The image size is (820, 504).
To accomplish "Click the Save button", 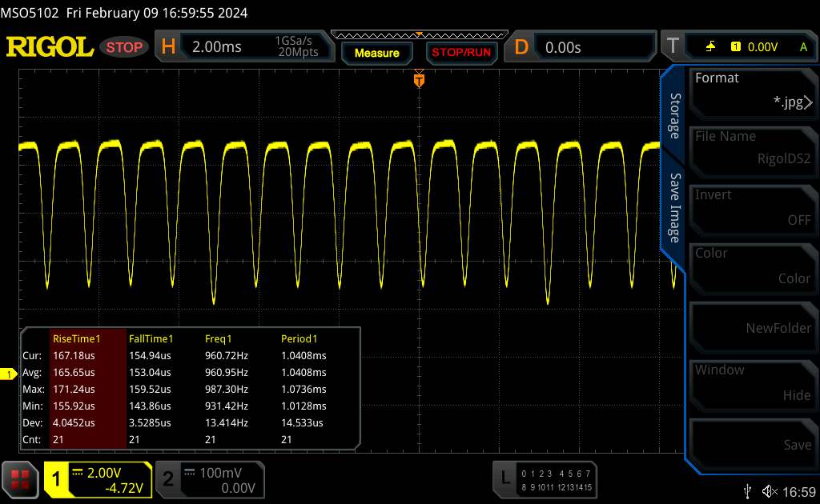I will click(753, 444).
